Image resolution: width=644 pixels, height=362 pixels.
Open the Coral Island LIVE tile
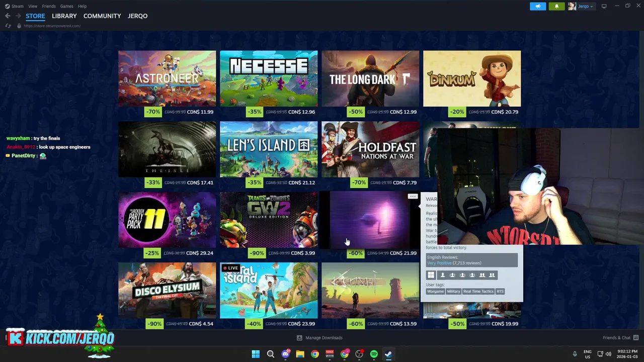point(269,291)
